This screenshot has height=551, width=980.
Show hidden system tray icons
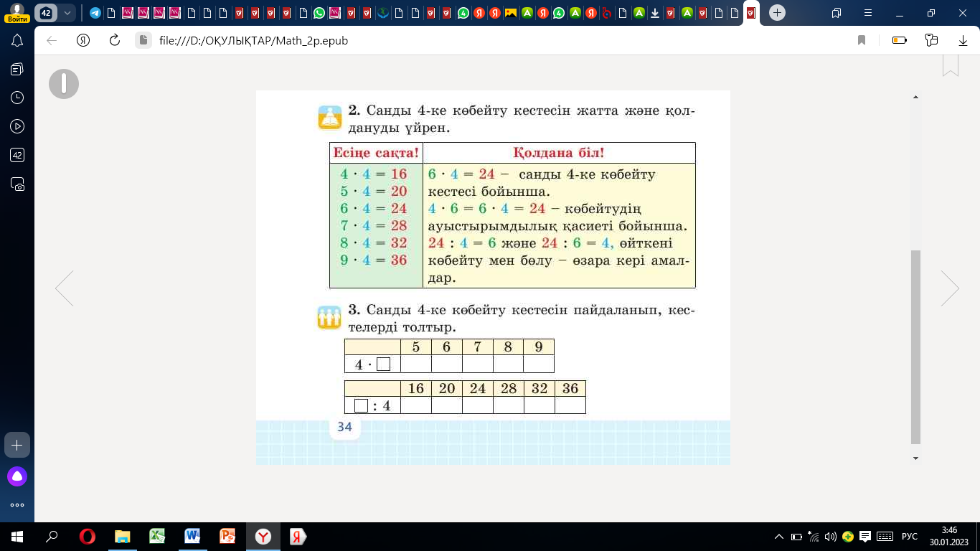coord(780,537)
